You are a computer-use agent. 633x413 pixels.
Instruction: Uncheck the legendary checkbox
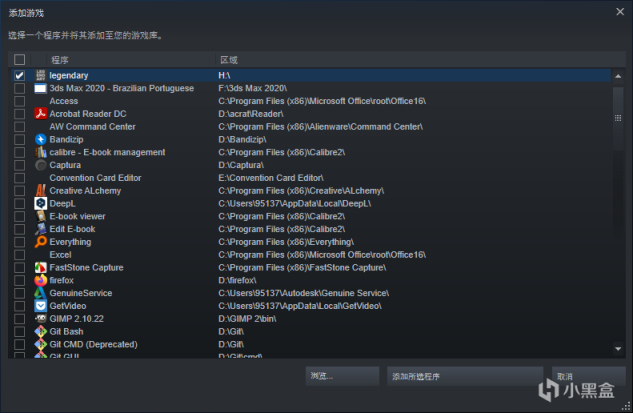pos(19,75)
